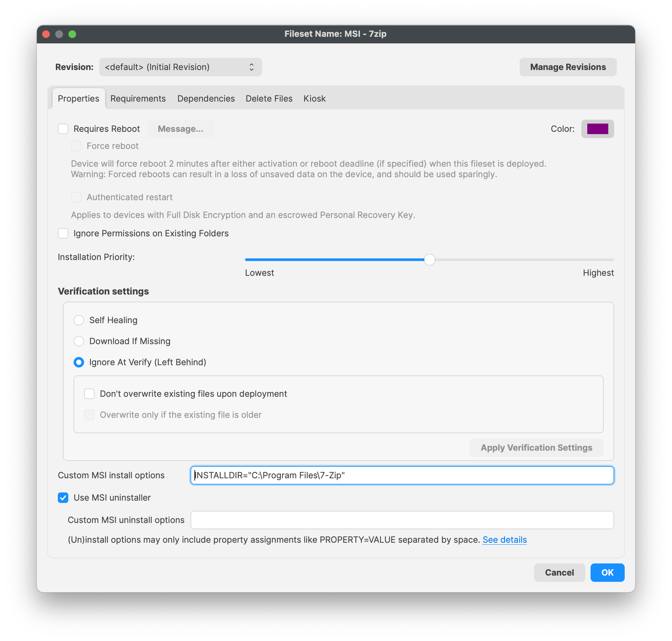672x641 pixels.
Task: Open the Dependencies tab
Action: pyautogui.click(x=206, y=99)
